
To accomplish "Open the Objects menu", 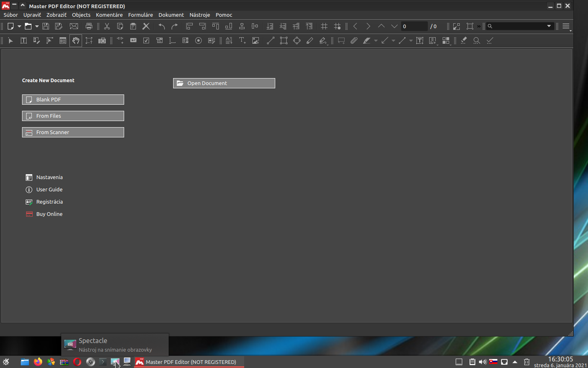I will coord(81,15).
